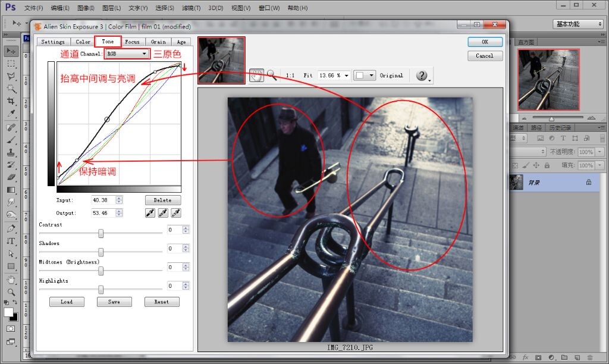Open the preview background color dropdown
The width and height of the screenshot is (609, 364).
pos(365,76)
